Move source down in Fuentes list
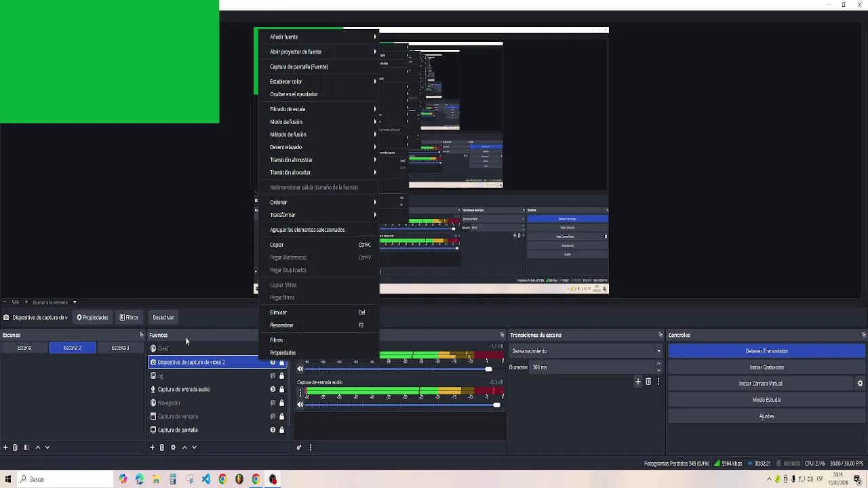The height and width of the screenshot is (488, 868). coord(194,447)
